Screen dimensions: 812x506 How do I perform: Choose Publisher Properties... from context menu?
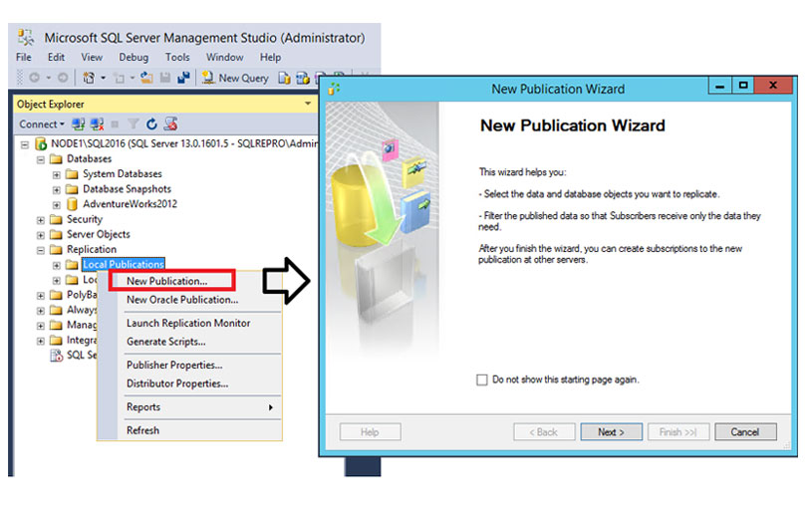pyautogui.click(x=174, y=365)
